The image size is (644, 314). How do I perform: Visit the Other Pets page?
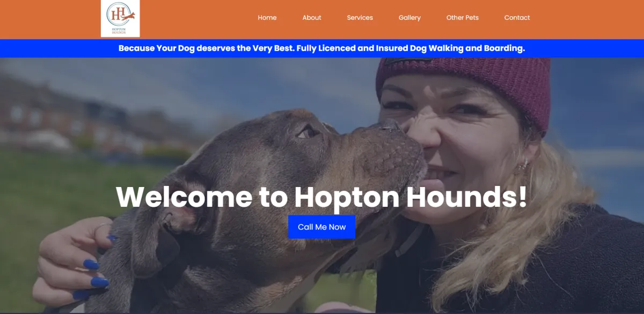click(x=463, y=18)
